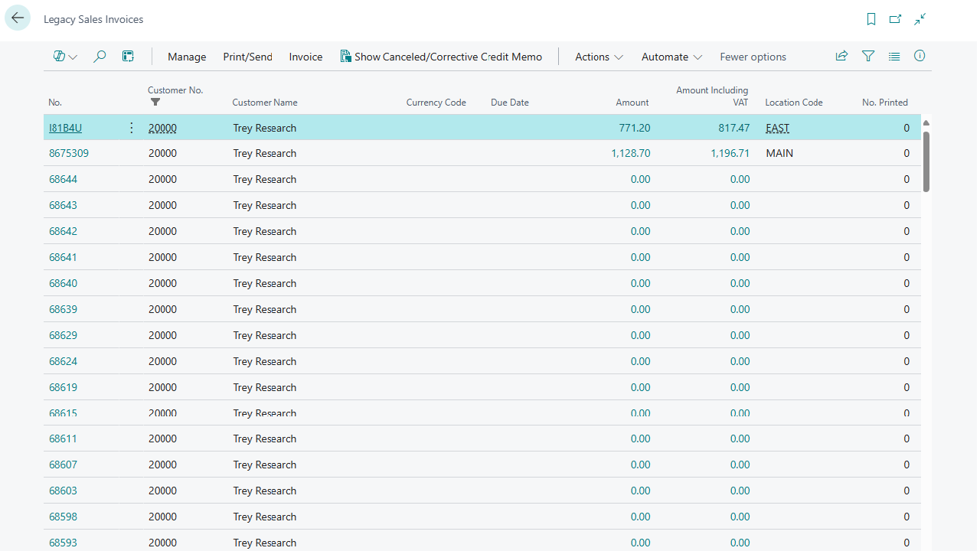Viewport: 980px width, 551px height.
Task: Toggle the list view layout icon
Action: click(894, 56)
